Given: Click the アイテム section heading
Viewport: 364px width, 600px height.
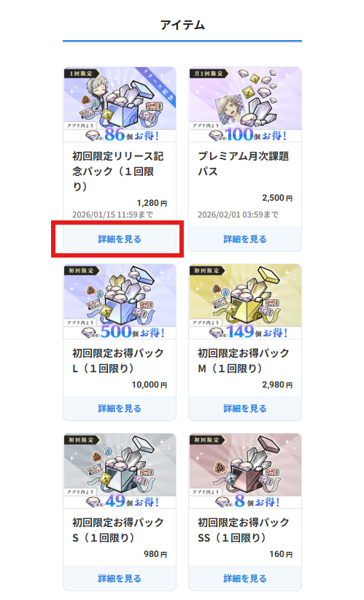Looking at the screenshot, I should [182, 25].
